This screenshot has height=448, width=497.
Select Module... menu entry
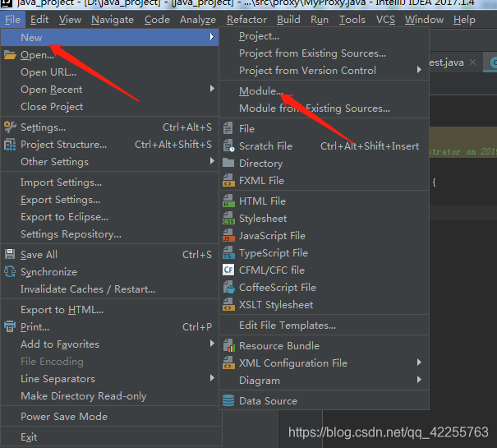coord(324,91)
